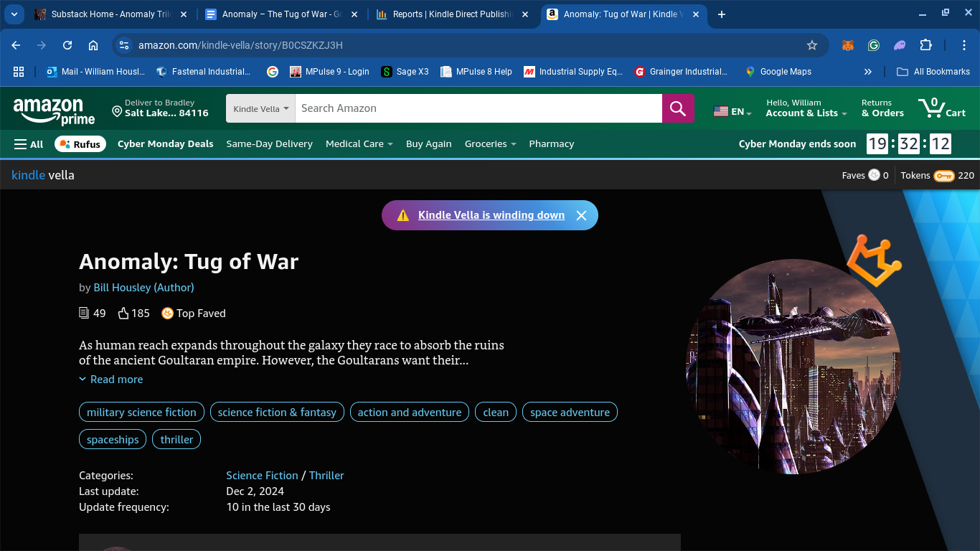
Task: Select the military science fiction tag
Action: coord(141,413)
